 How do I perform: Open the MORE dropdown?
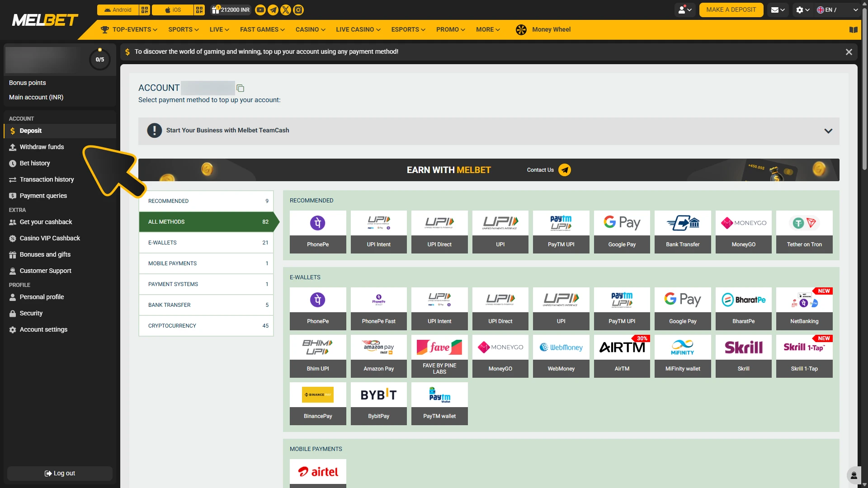[x=488, y=30]
